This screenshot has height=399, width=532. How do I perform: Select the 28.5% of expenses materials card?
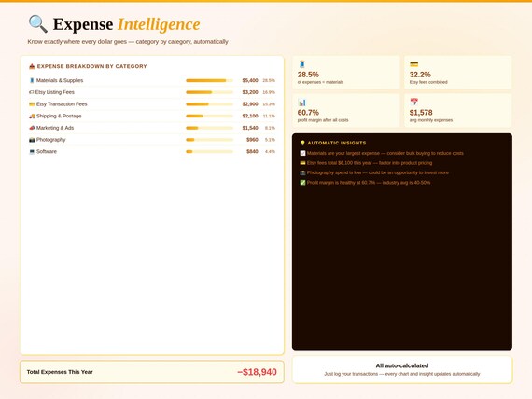pos(346,73)
